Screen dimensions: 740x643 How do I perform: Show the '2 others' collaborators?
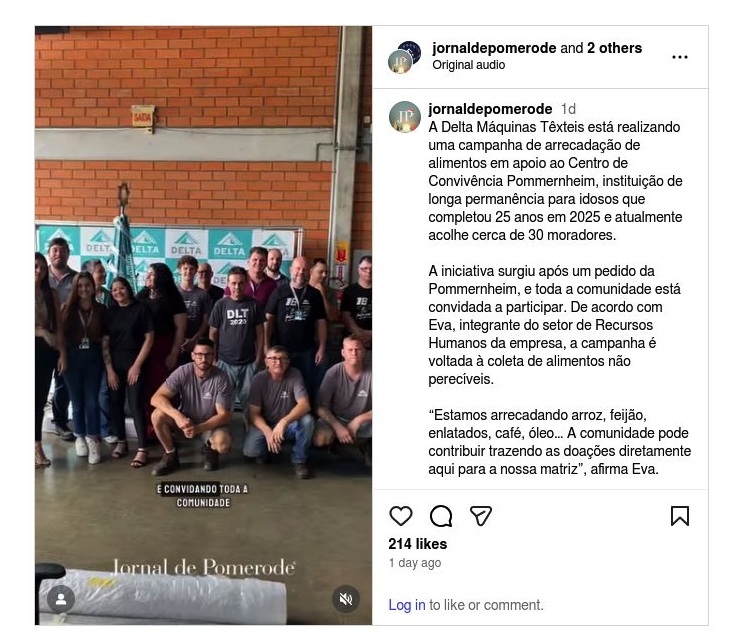614,48
